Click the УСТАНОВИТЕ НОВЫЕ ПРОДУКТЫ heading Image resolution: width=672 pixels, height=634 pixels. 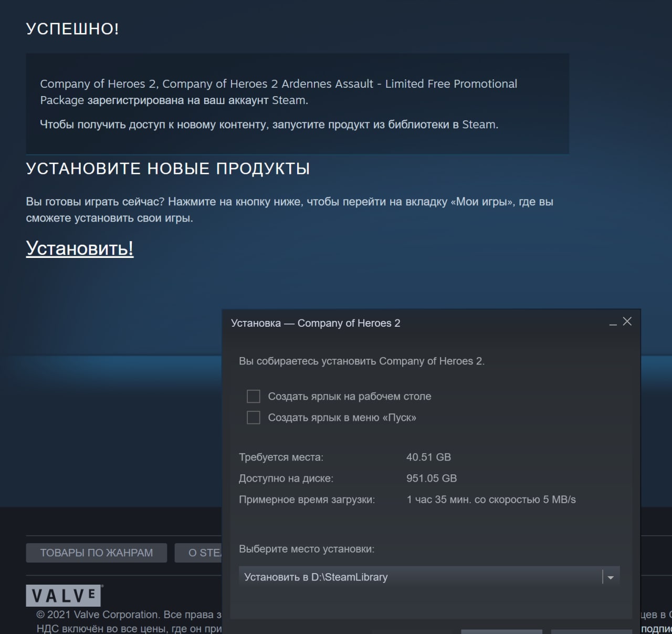pyautogui.click(x=168, y=169)
